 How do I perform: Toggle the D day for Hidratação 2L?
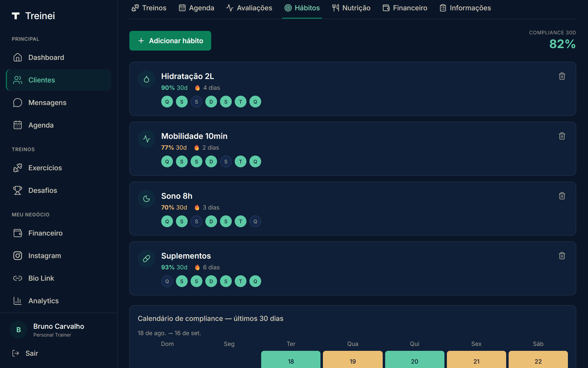point(211,102)
